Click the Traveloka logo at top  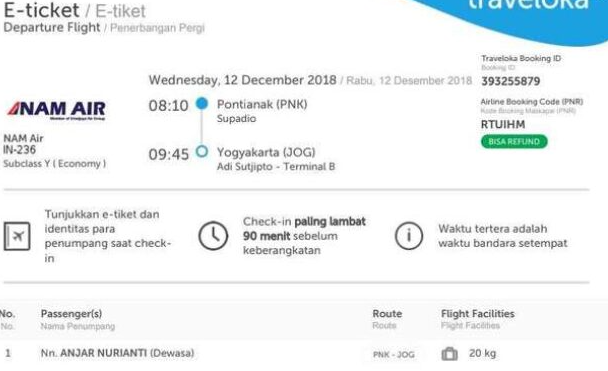[x=529, y=5]
